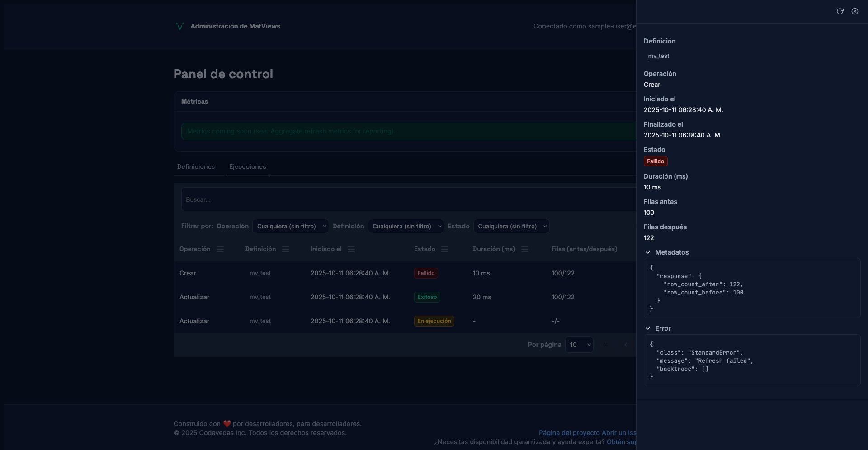The image size is (868, 450).
Task: Click the refresh icon in details panel
Action: click(x=840, y=11)
